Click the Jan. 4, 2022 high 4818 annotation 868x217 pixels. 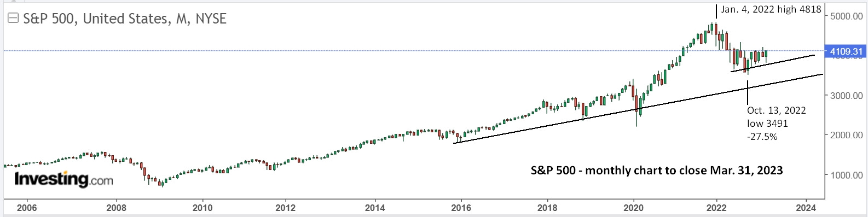(771, 10)
